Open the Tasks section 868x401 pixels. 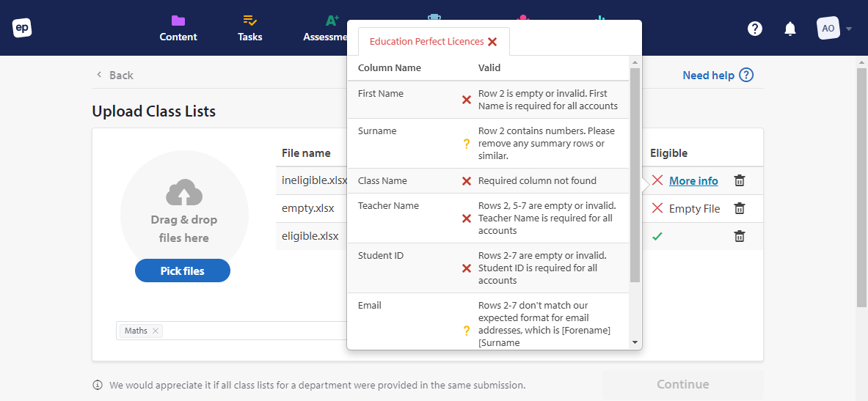(249, 28)
